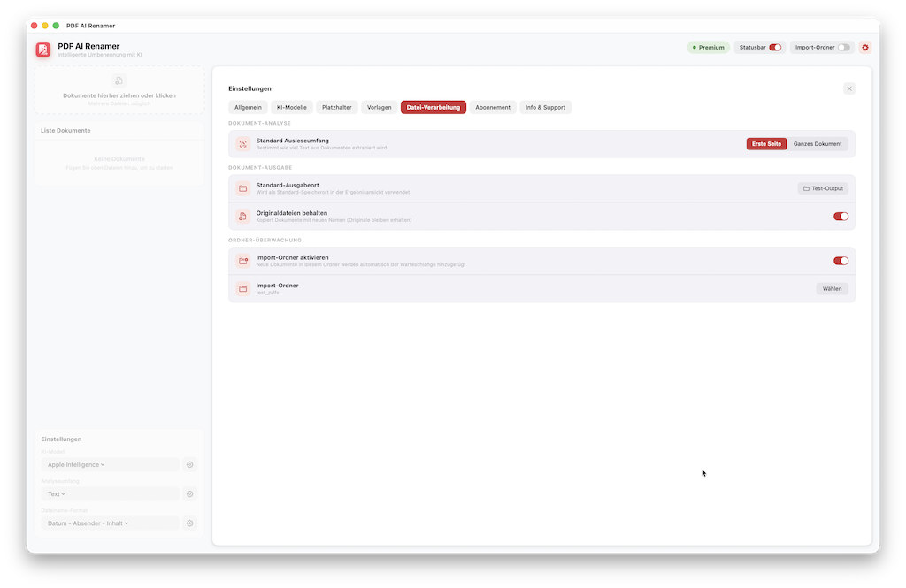Click the 'DOKUMENT-AUSGABE' section header
This screenshot has height=588, width=906.
click(x=260, y=167)
